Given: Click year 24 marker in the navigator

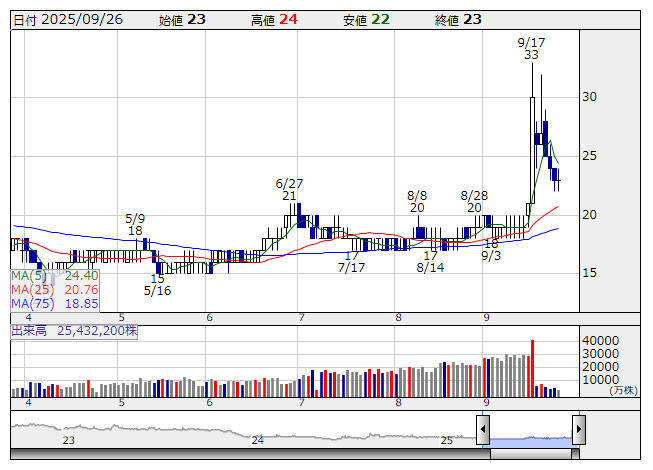Looking at the screenshot, I should pos(257,440).
